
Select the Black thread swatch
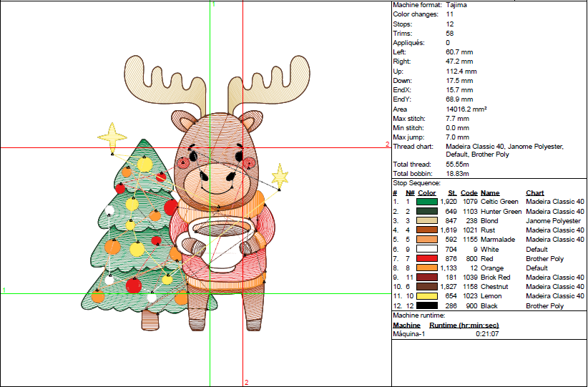pyautogui.click(x=427, y=306)
